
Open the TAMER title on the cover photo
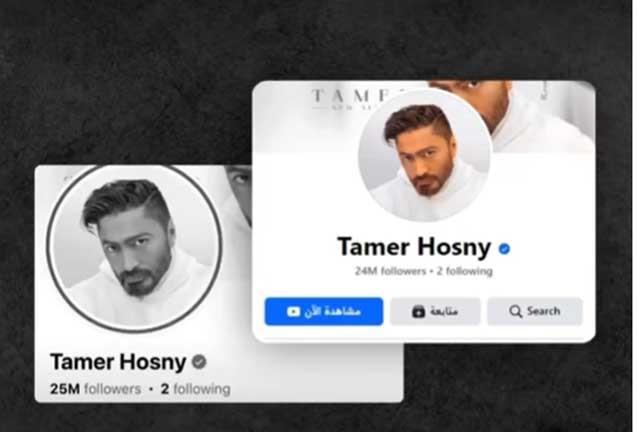(351, 97)
